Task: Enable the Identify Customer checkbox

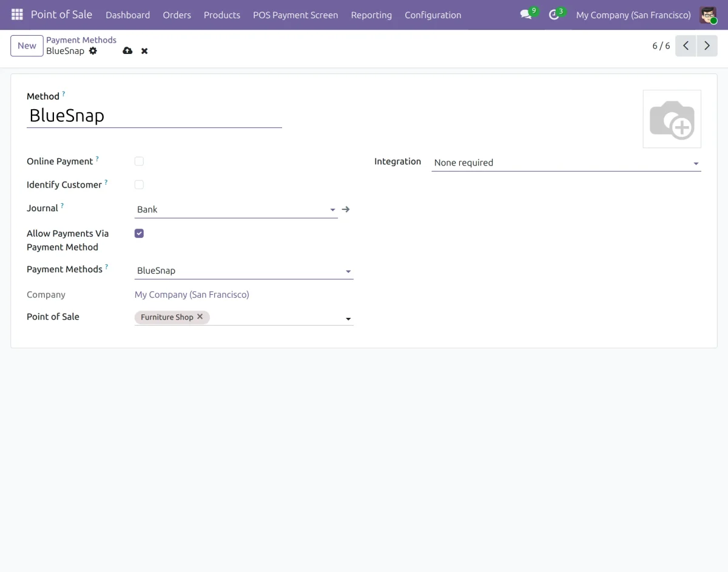Action: [x=139, y=184]
